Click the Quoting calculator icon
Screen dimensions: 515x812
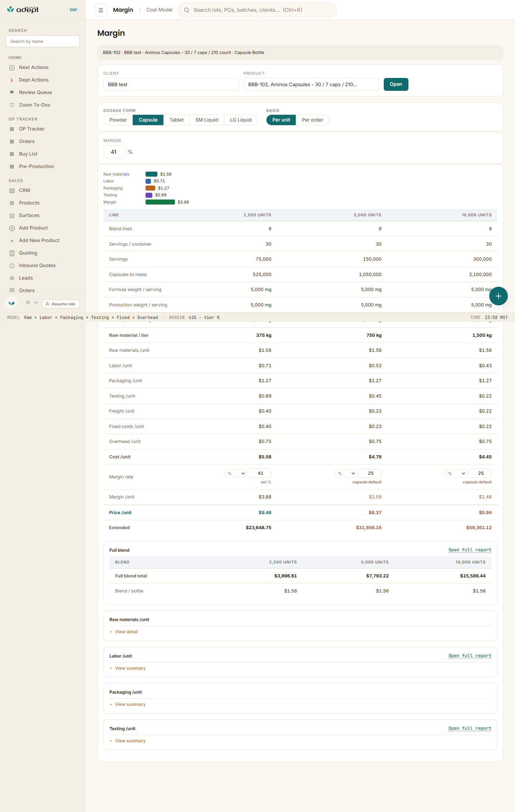pos(12,253)
